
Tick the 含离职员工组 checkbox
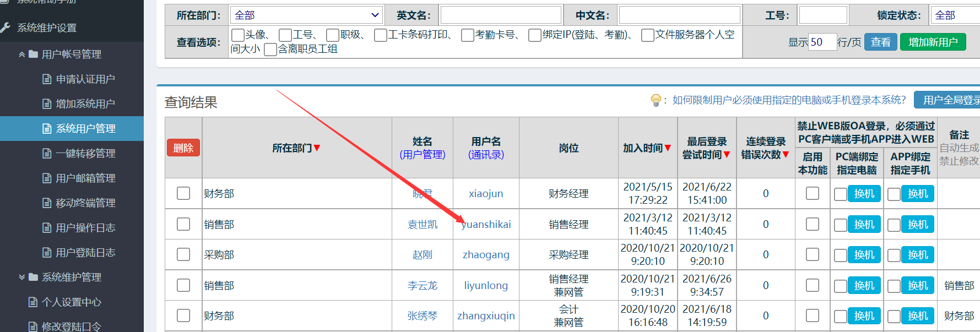point(270,50)
